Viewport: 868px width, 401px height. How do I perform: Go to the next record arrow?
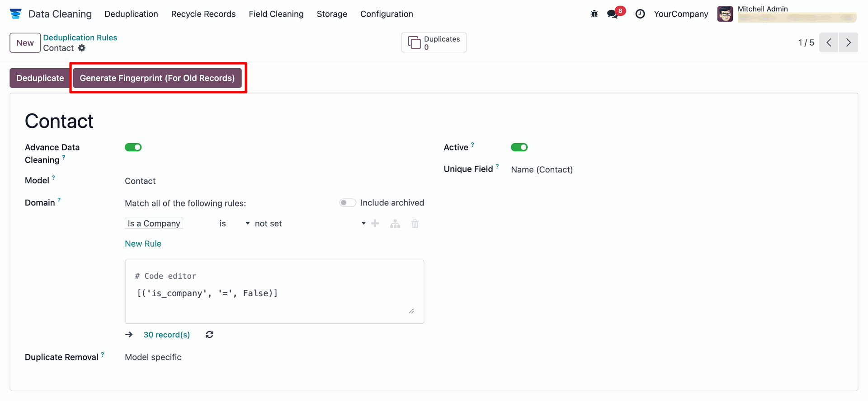(x=849, y=42)
